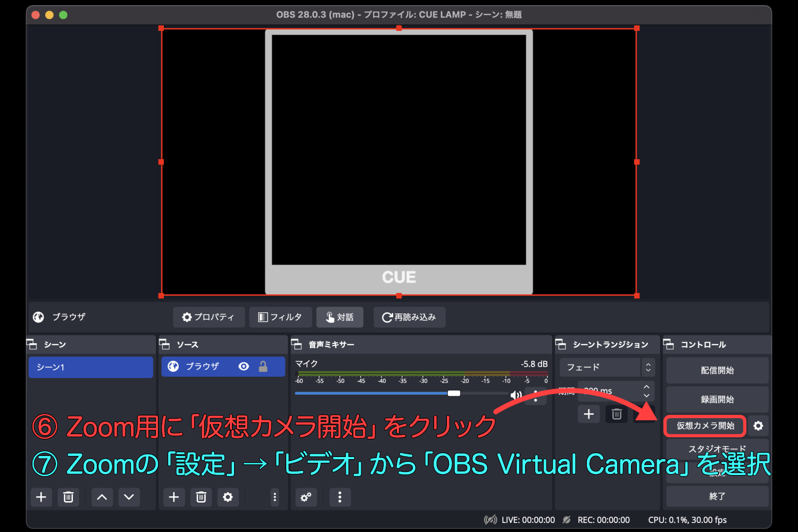
Task: Start recording with 録画開始
Action: pos(717,399)
